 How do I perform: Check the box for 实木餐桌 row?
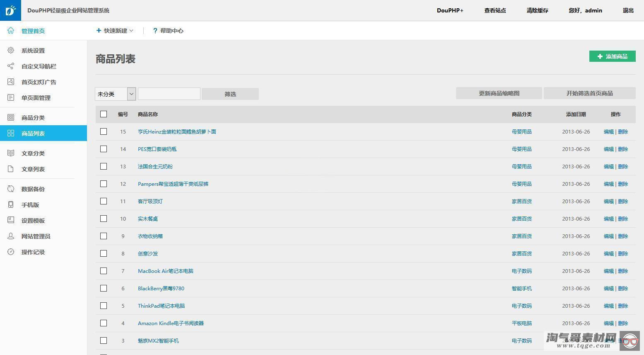pos(104,219)
